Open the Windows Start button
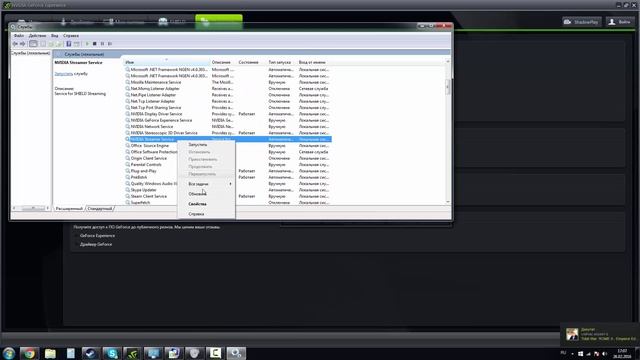This screenshot has height=360, width=640. [9, 353]
